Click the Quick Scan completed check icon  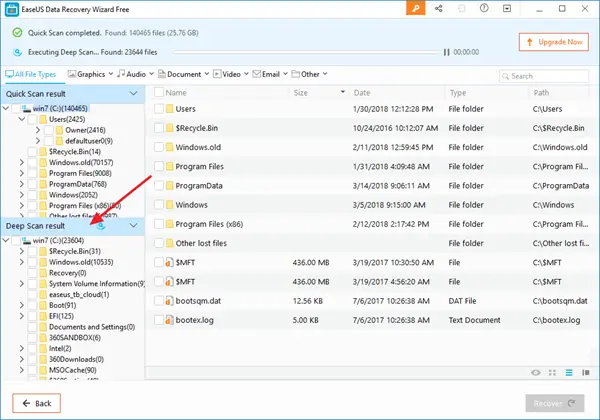(x=17, y=33)
